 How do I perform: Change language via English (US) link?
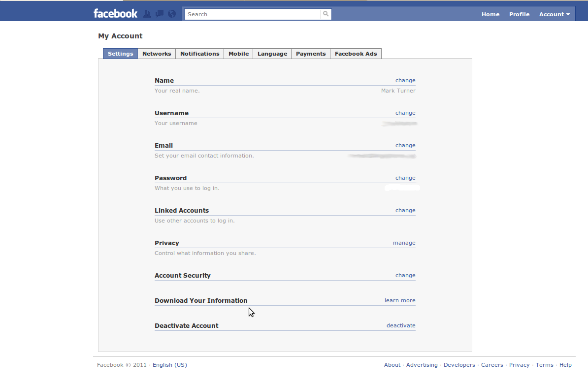(x=170, y=365)
